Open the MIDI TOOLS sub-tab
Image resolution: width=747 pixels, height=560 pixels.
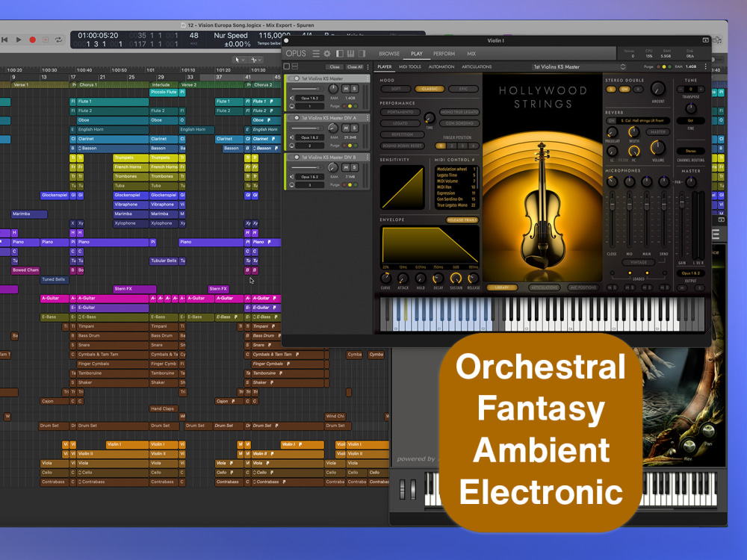[409, 67]
